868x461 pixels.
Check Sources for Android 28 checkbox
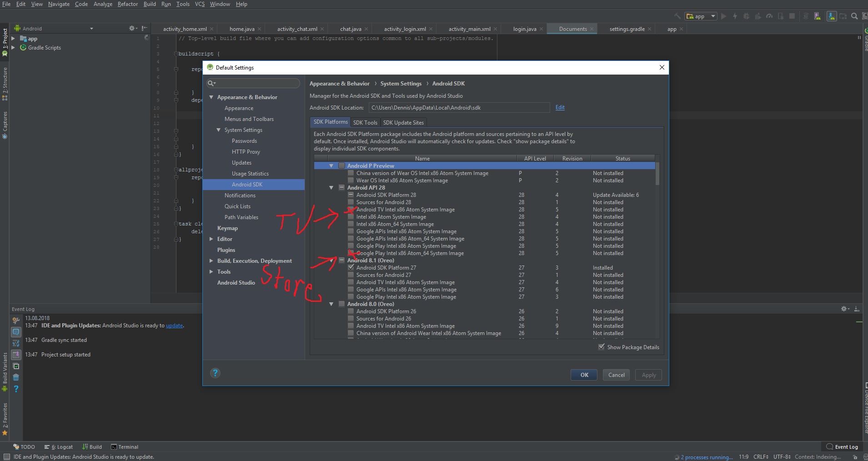click(351, 202)
